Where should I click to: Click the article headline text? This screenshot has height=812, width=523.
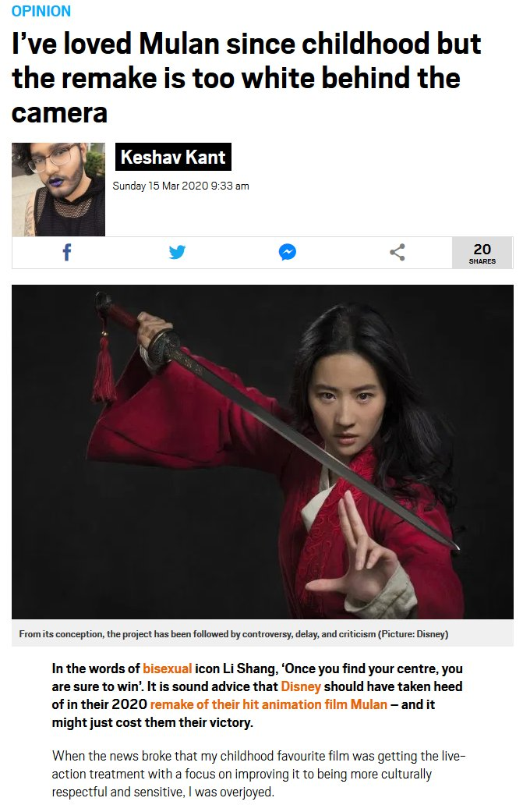(x=246, y=78)
